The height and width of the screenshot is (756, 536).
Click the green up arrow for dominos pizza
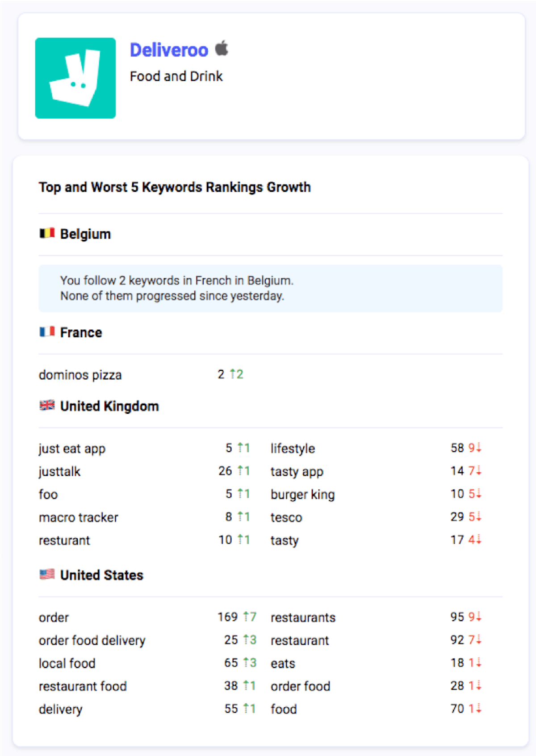point(233,374)
